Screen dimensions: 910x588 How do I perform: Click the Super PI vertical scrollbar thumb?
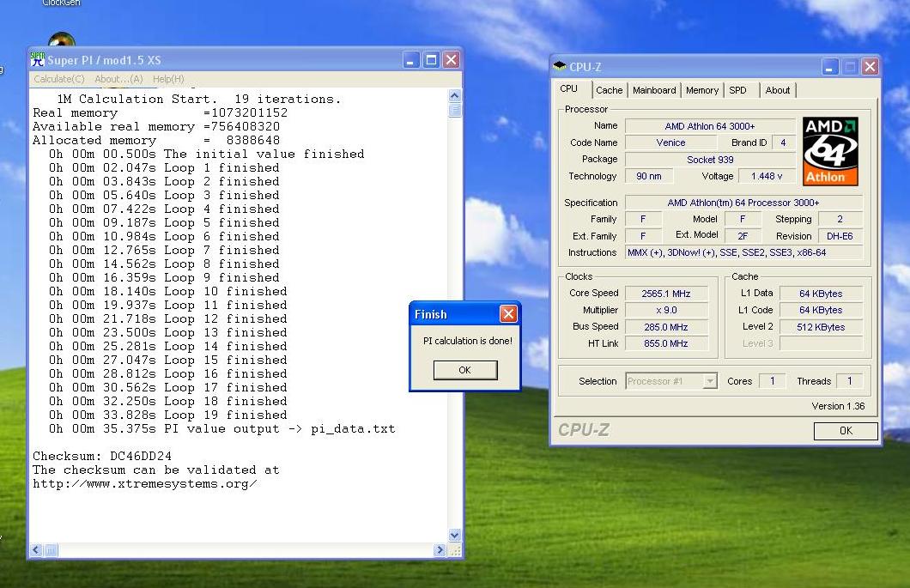click(x=454, y=110)
